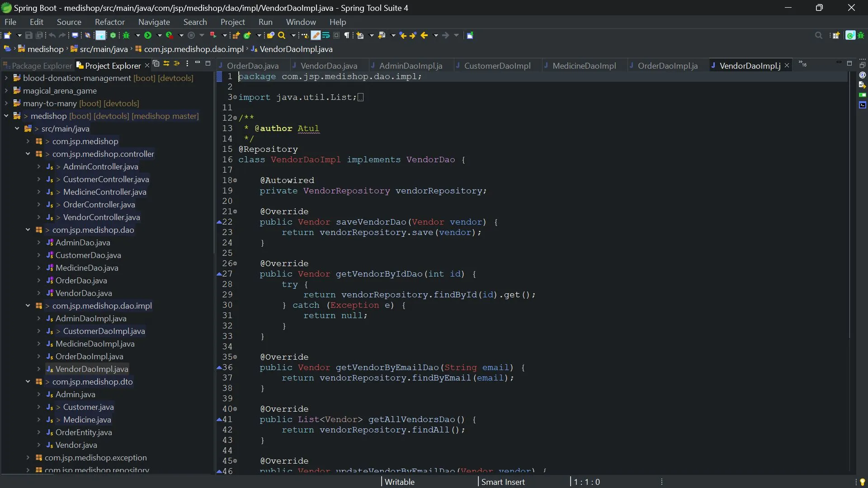Close the VendorDaoImpl.java editor tab
The width and height of the screenshot is (868, 488).
coord(787,66)
